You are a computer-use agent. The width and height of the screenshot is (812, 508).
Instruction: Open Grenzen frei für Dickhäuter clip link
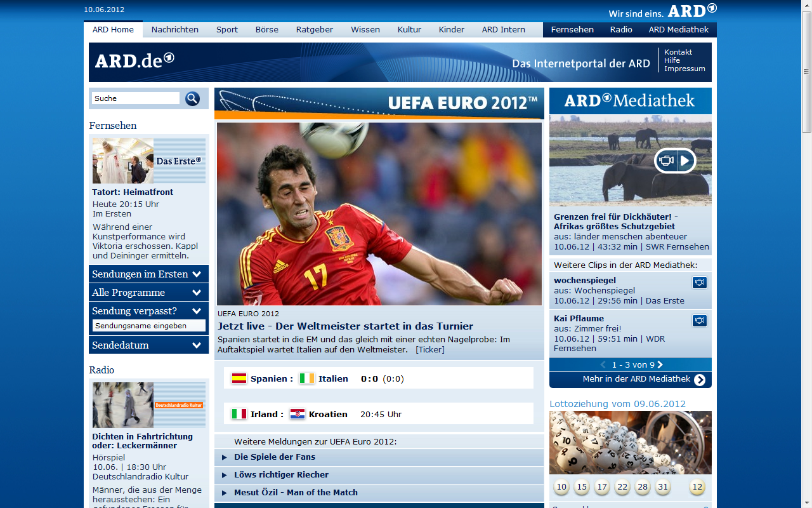click(615, 222)
